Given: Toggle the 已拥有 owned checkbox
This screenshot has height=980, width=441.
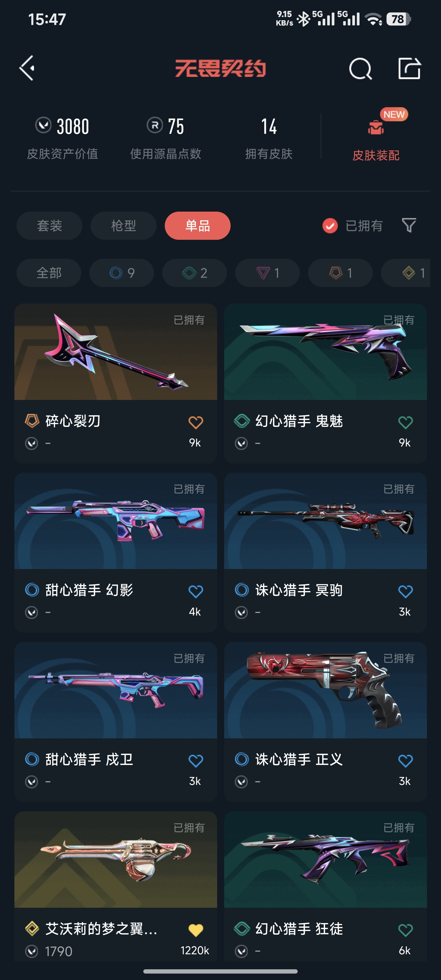Looking at the screenshot, I should click(x=330, y=226).
